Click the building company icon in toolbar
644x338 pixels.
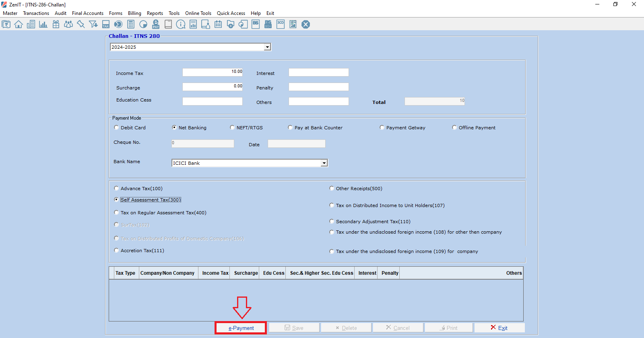tap(31, 24)
